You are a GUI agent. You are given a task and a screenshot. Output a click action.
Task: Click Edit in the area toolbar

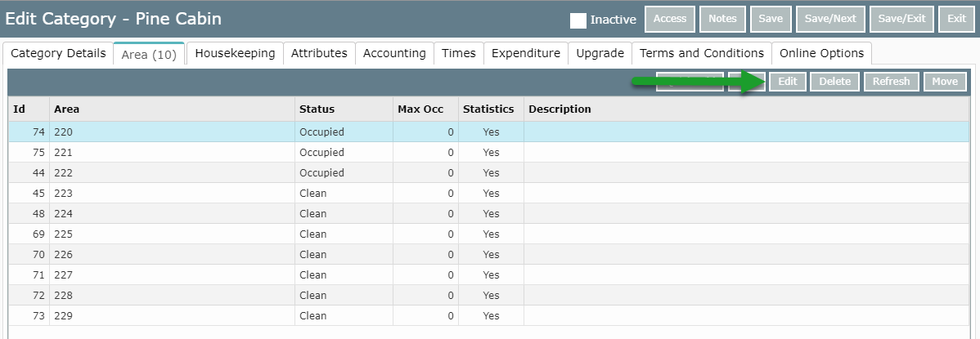pyautogui.click(x=788, y=82)
